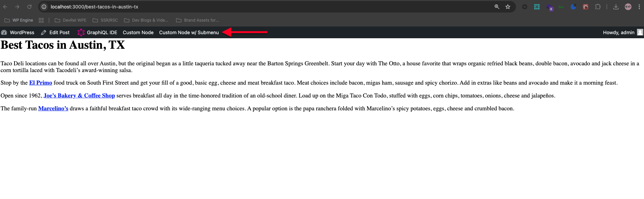Screen dimensions: 644x199
Task: Open the DevRel WPE bookmark folder
Action: pos(71,20)
